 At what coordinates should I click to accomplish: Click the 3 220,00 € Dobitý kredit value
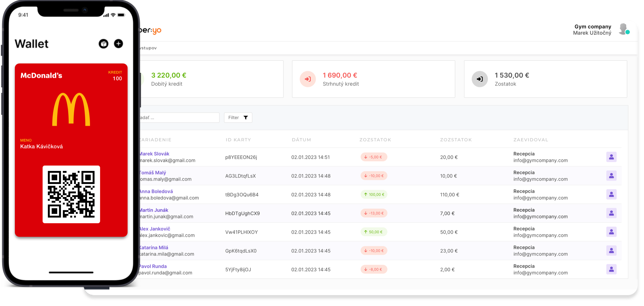tap(169, 75)
